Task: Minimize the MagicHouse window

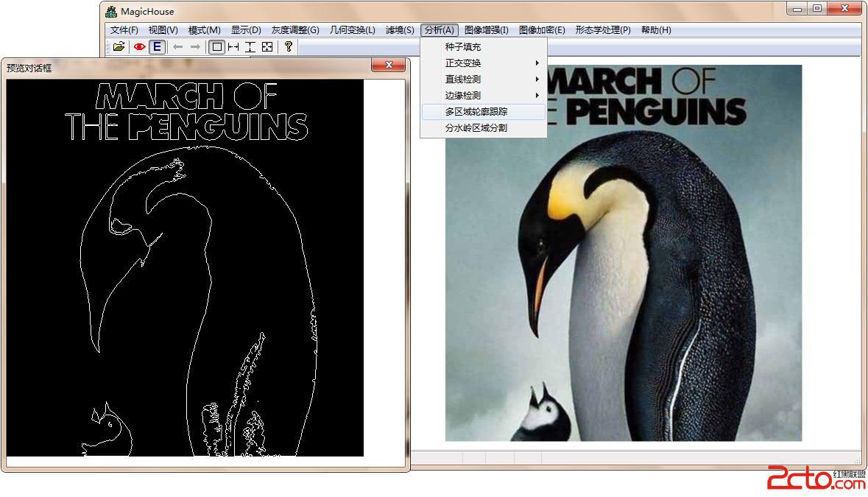Action: click(x=797, y=9)
